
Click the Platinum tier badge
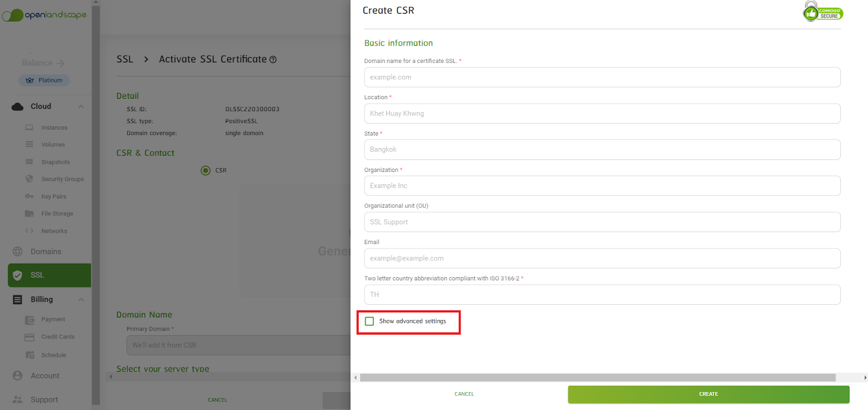tap(44, 80)
